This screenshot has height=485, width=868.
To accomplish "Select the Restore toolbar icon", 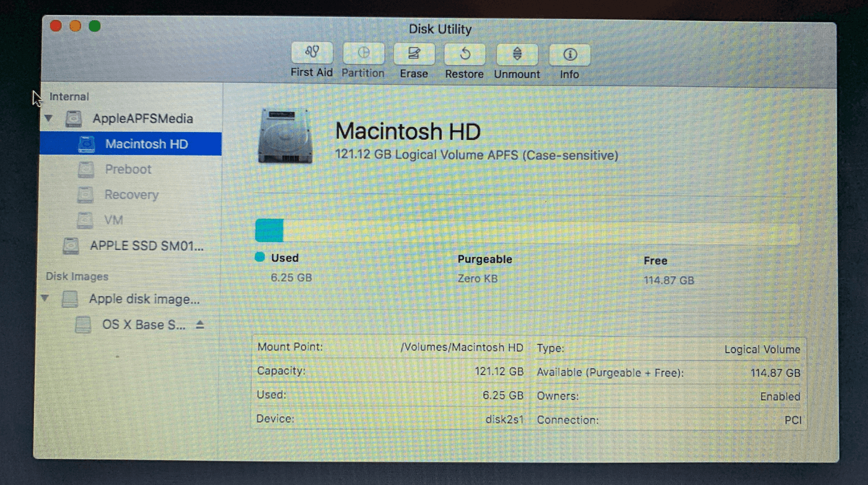I will 465,55.
